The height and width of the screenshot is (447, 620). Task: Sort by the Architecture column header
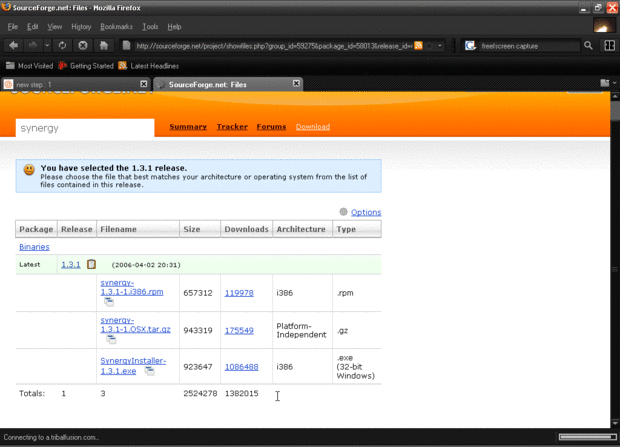coord(302,229)
